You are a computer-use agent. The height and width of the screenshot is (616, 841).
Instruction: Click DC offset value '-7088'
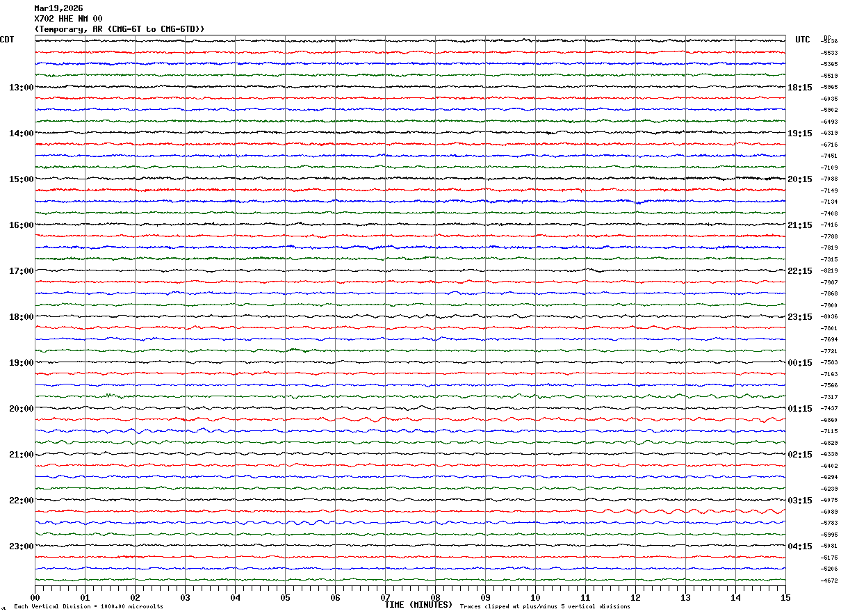[830, 179]
